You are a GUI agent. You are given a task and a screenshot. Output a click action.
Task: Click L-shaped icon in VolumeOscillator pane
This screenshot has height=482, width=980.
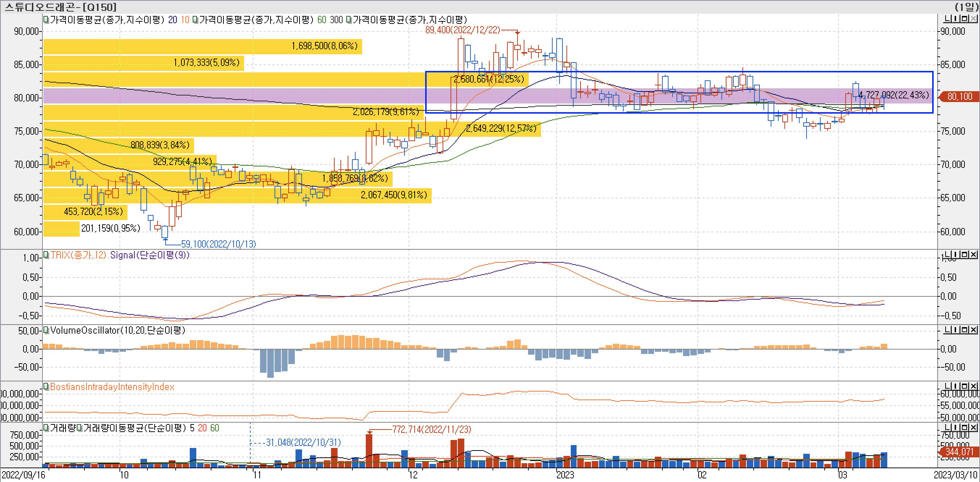click(x=947, y=330)
